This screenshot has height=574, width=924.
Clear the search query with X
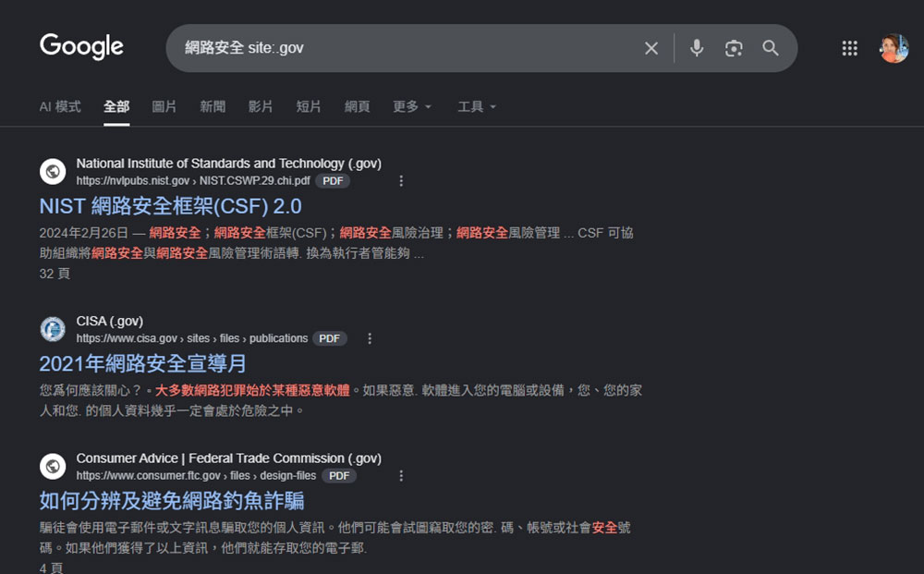651,48
